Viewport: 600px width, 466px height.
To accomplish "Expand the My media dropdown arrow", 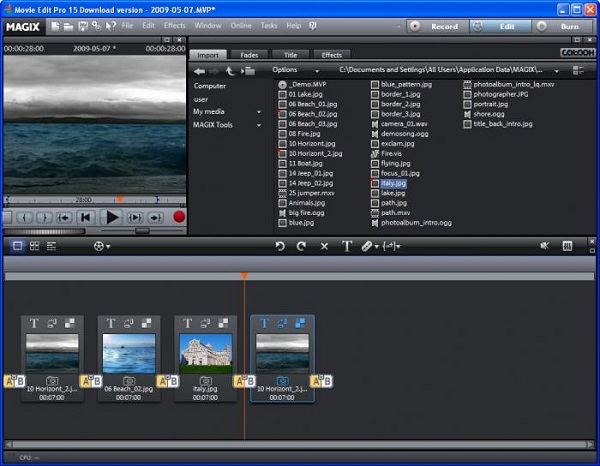I will pos(259,112).
